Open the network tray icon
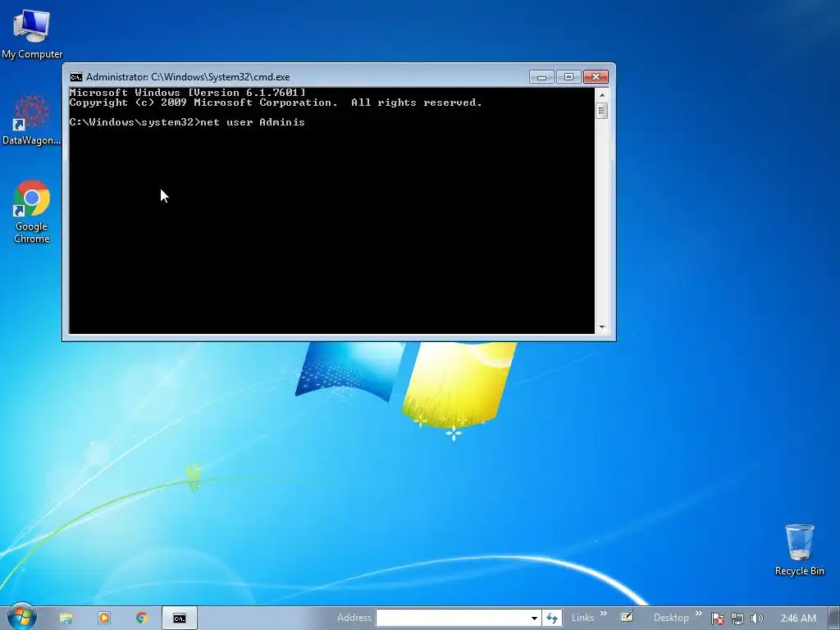This screenshot has width=840, height=630. coord(737,619)
